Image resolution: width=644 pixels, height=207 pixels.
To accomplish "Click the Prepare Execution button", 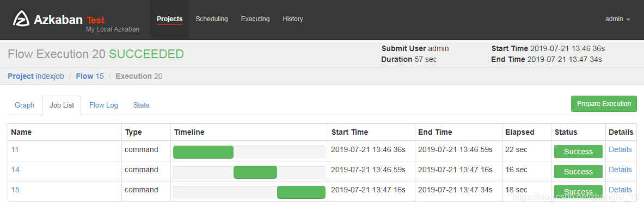I will pos(604,104).
